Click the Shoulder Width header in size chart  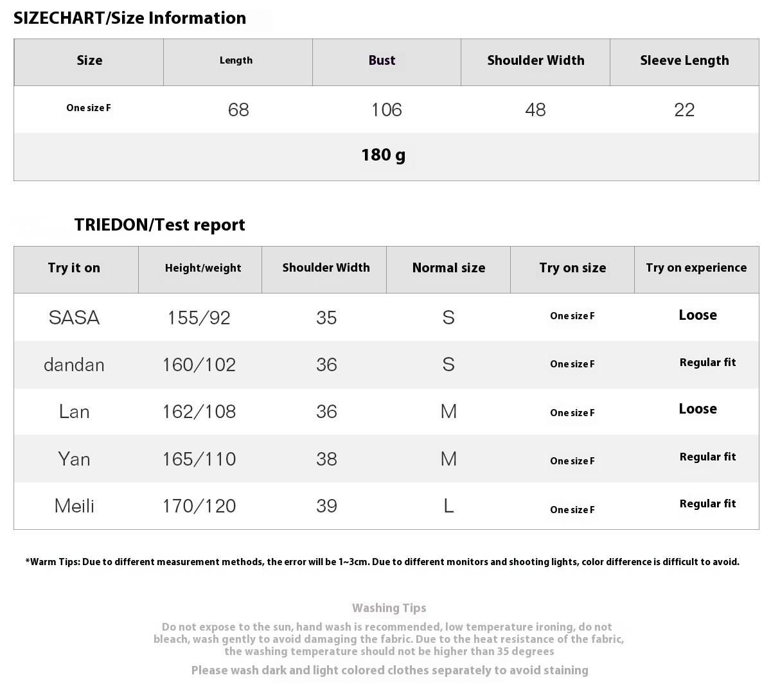pos(536,62)
